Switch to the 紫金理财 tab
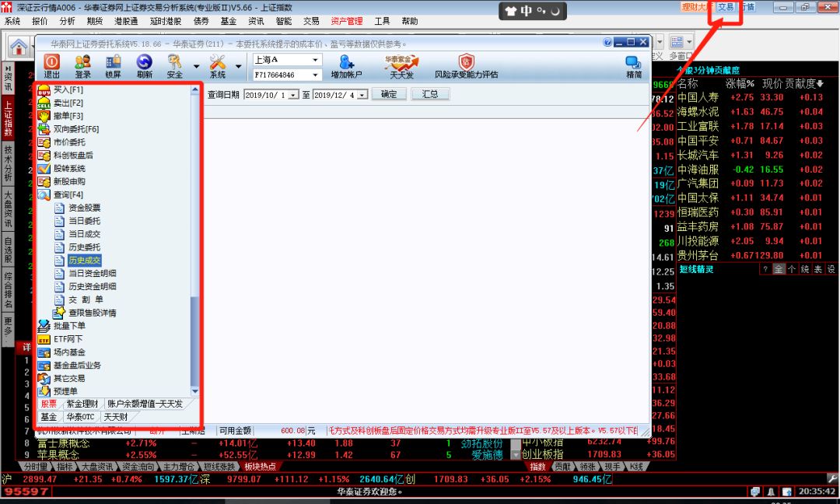The width and height of the screenshot is (840, 504). [x=82, y=404]
